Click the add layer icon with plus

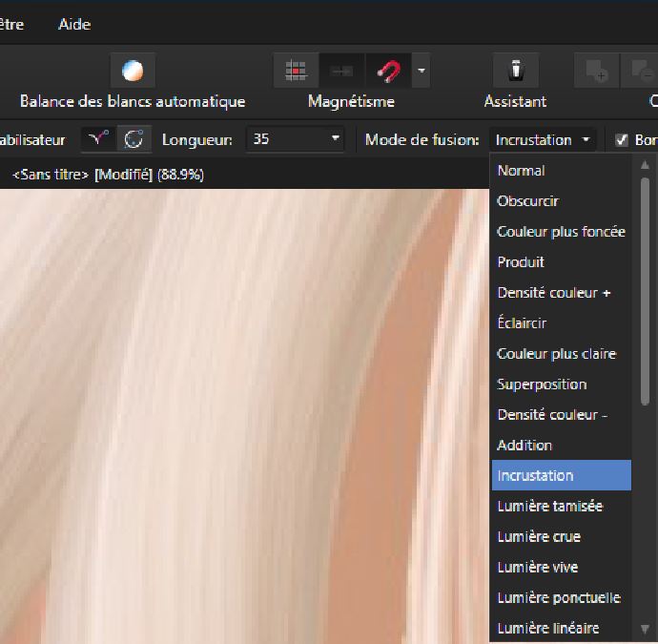click(x=597, y=70)
